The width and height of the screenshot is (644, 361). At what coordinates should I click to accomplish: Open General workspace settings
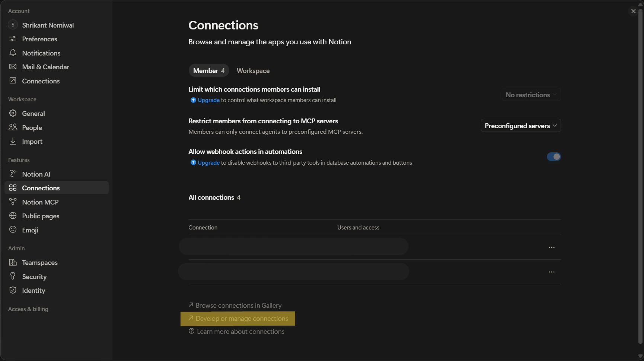coord(57,113)
